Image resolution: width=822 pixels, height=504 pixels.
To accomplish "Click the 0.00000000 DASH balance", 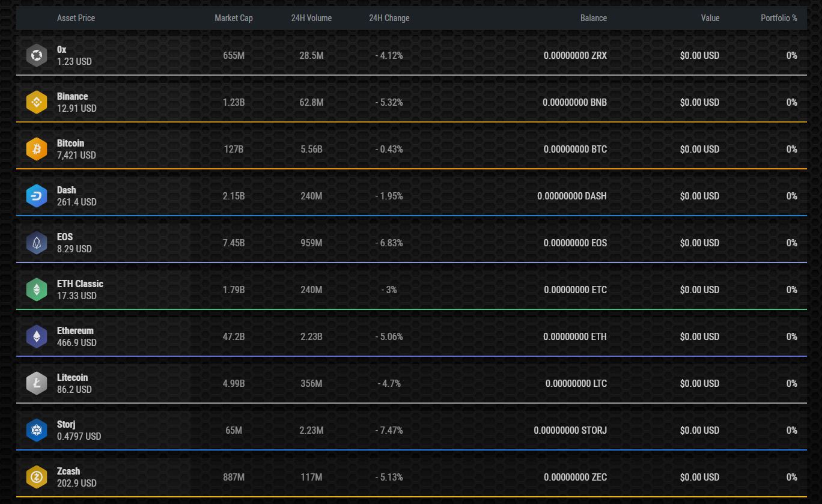I will coord(572,196).
